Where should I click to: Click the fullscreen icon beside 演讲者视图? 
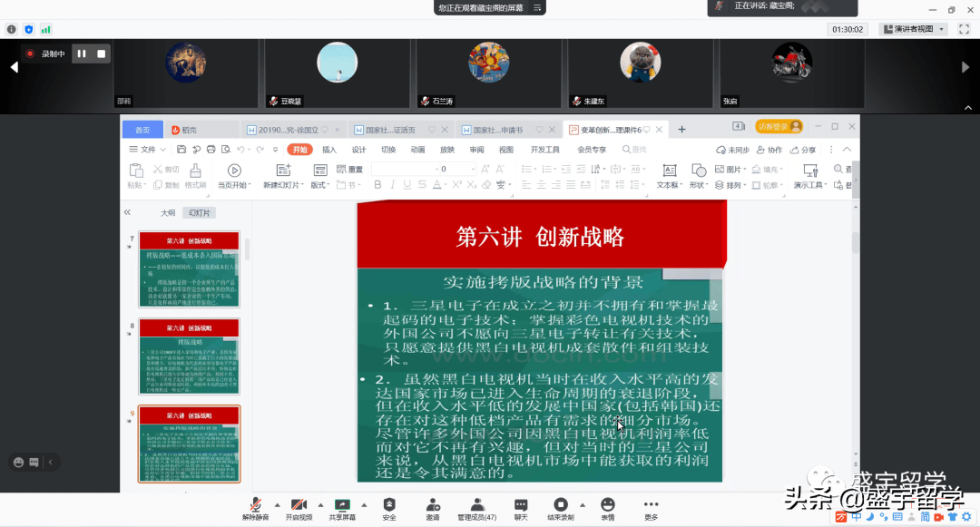click(962, 29)
